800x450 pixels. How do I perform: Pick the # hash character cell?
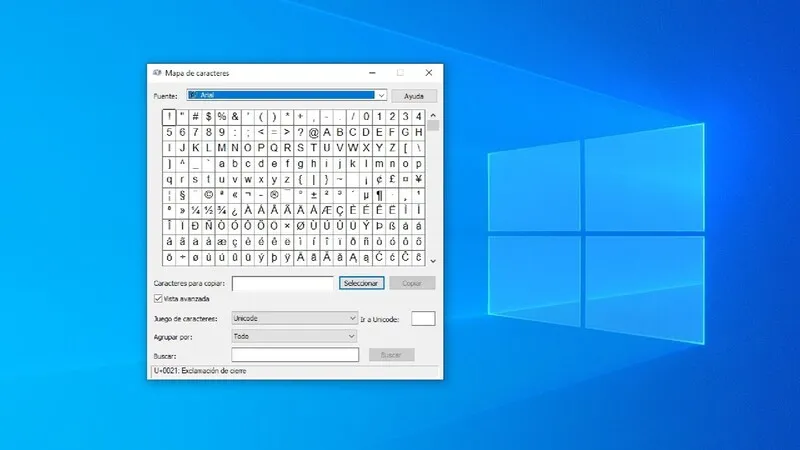(195, 117)
